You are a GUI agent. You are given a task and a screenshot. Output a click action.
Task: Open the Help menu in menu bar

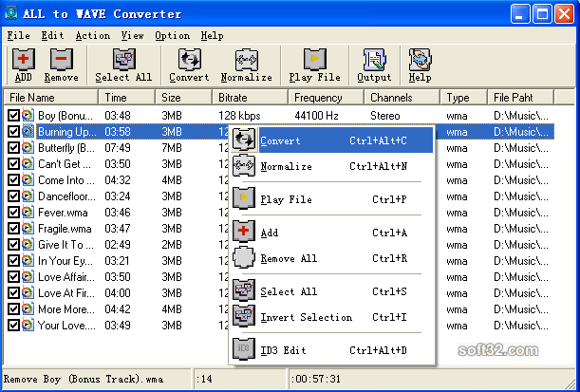(x=213, y=35)
